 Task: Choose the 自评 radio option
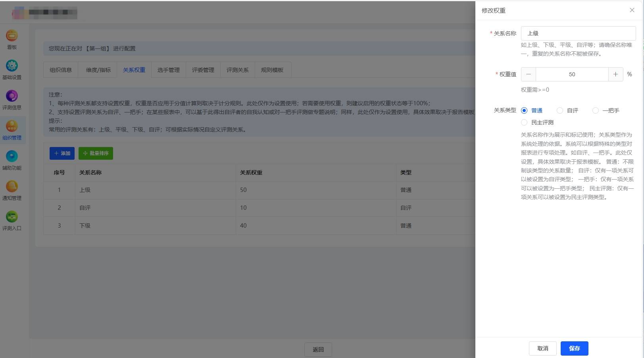(560, 110)
